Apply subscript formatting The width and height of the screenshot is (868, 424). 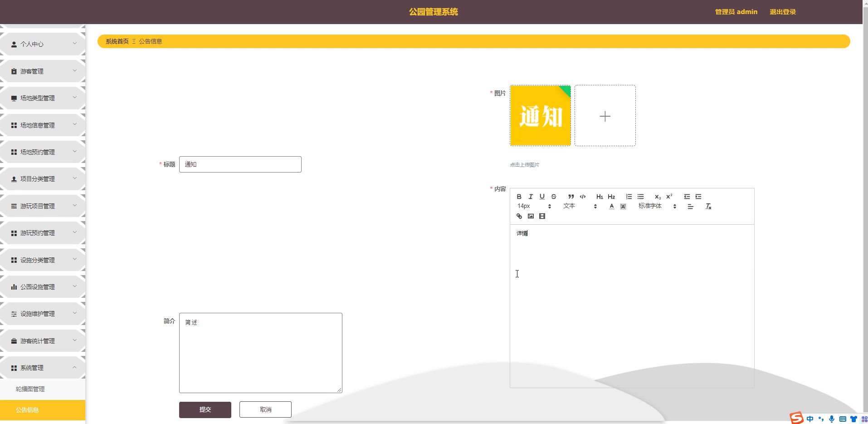coord(658,197)
